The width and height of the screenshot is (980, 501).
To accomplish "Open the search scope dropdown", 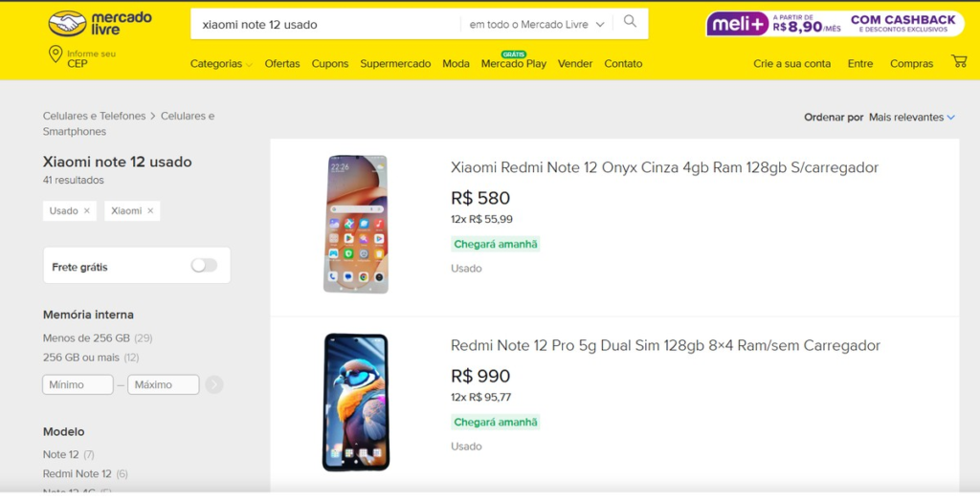I will tap(537, 24).
